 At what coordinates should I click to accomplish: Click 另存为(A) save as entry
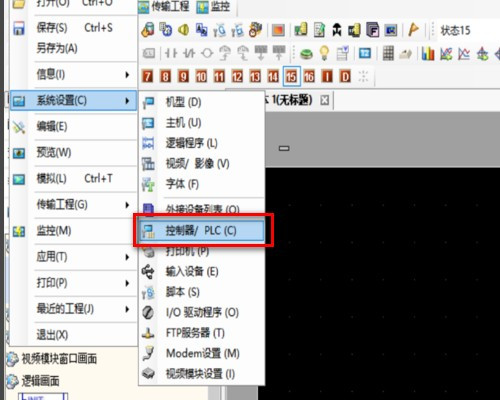pyautogui.click(x=57, y=49)
